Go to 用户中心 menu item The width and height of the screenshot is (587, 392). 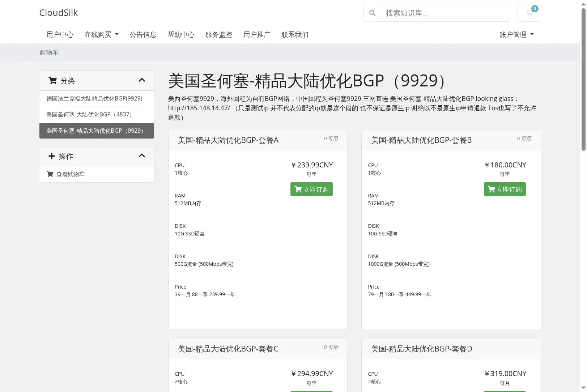pyautogui.click(x=60, y=35)
